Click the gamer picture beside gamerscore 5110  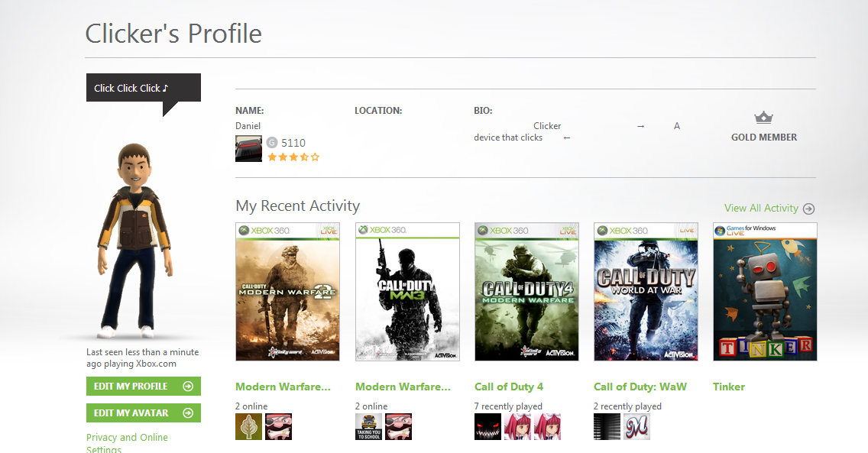click(x=248, y=148)
